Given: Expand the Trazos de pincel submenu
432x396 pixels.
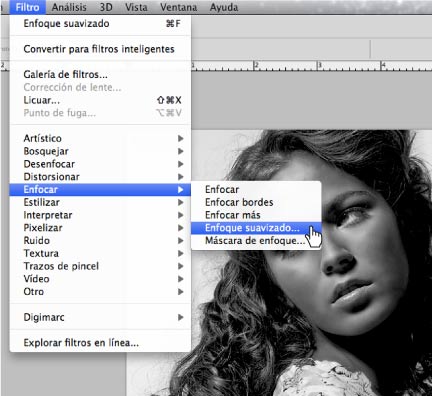Looking at the screenshot, I should [x=100, y=266].
